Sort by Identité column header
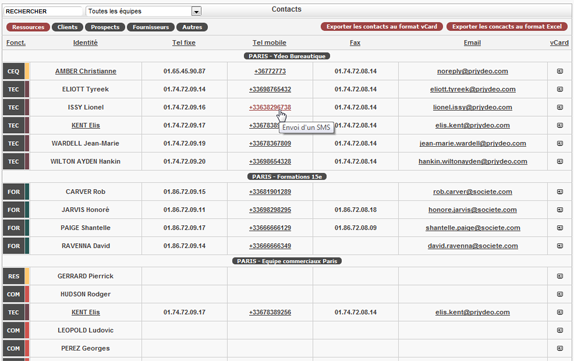The image size is (574, 361). pyautogui.click(x=85, y=42)
